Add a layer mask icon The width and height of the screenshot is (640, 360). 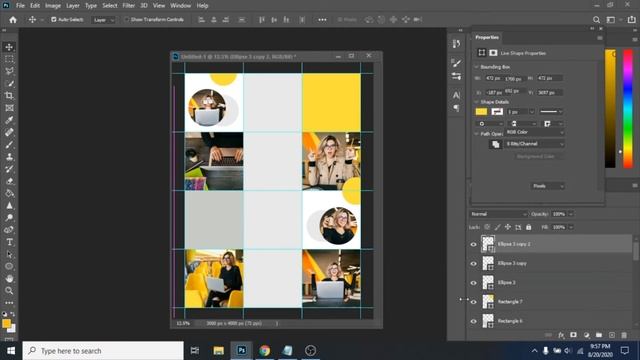click(573, 335)
